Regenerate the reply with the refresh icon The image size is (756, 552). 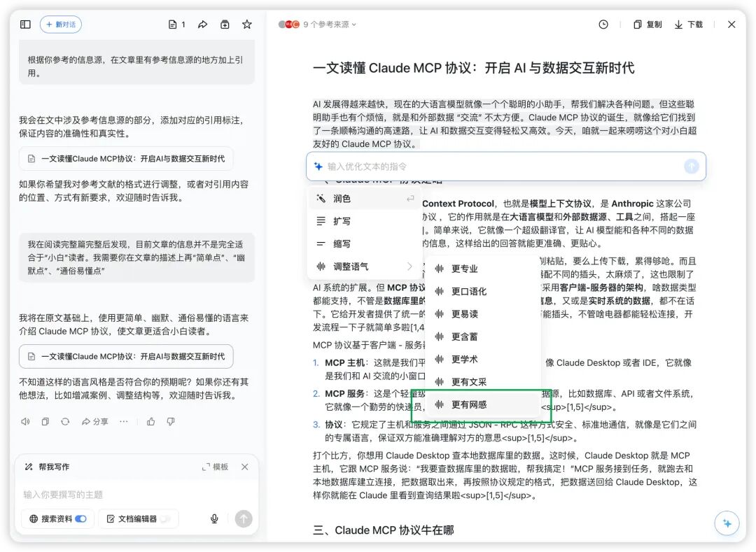pyautogui.click(x=65, y=421)
